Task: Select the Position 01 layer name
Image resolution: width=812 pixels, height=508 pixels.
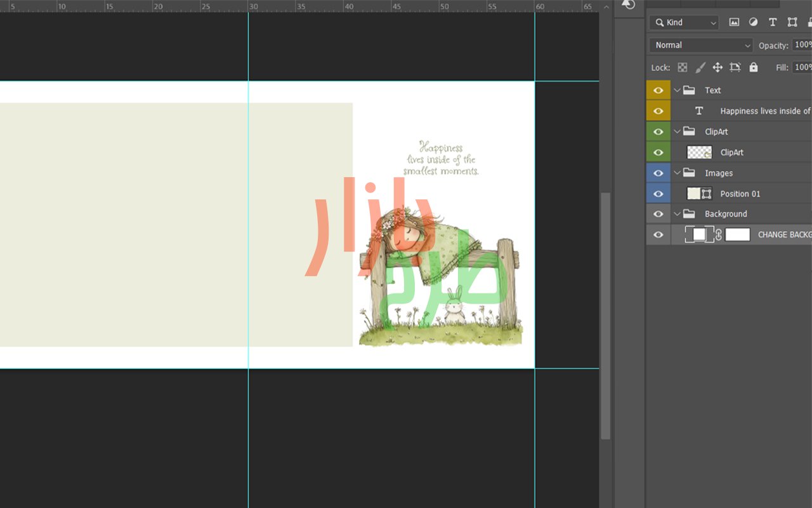Action: [740, 194]
